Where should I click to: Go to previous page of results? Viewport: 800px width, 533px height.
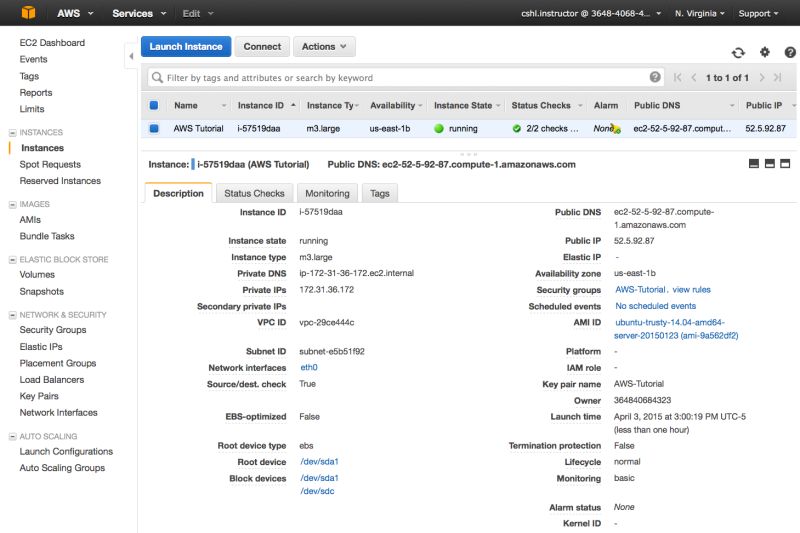click(694, 78)
